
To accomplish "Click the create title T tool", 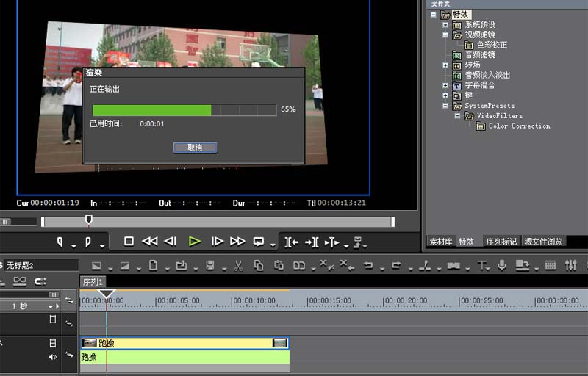I will 481,265.
